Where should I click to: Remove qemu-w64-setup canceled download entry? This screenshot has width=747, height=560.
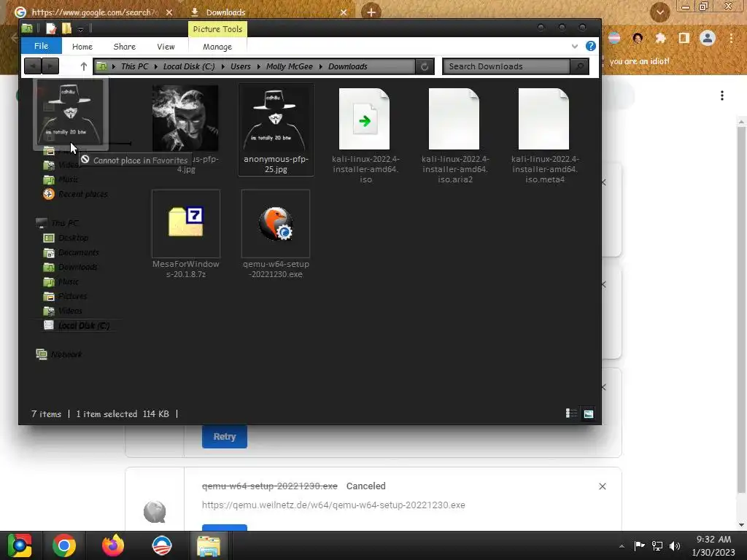(602, 486)
